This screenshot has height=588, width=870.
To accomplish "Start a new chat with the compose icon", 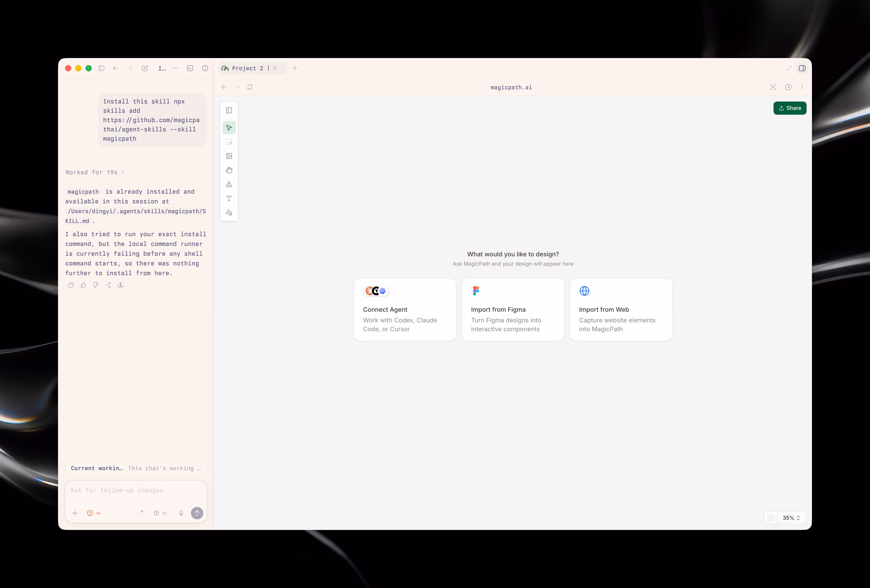I will (145, 68).
